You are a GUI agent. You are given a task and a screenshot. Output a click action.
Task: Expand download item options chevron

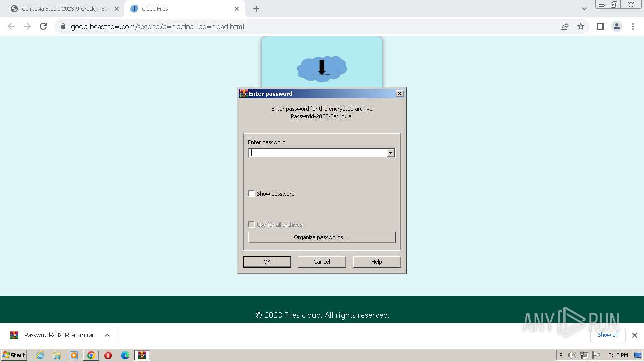tap(107, 335)
